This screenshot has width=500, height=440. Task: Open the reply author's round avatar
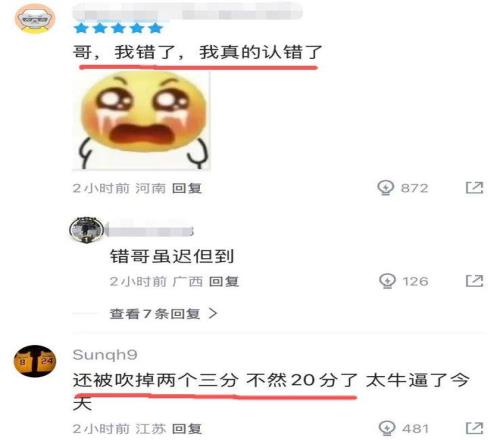click(86, 230)
